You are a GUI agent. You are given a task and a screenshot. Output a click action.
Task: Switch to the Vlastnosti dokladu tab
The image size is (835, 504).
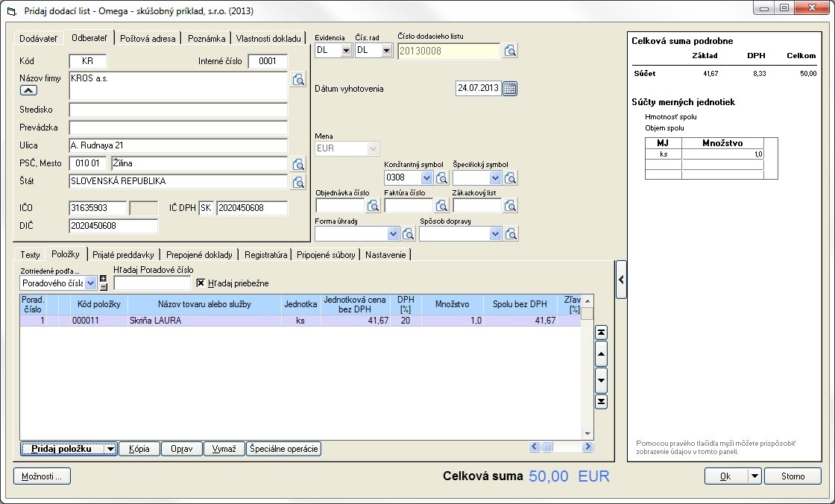click(268, 38)
